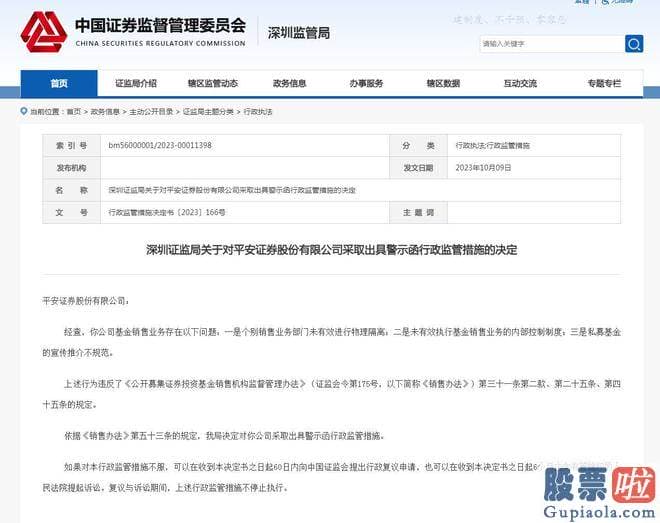Select document number 行政监管措施决定书〔2023〕166号

click(167, 212)
